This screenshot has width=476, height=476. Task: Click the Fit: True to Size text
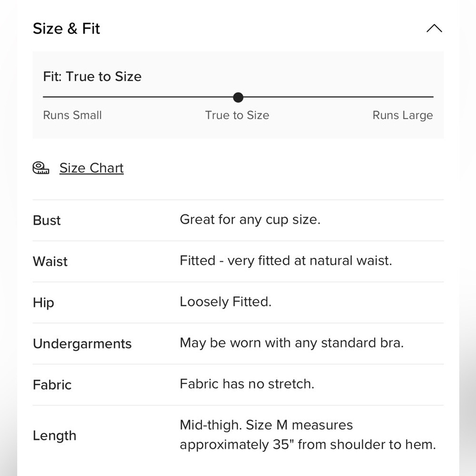click(x=92, y=77)
